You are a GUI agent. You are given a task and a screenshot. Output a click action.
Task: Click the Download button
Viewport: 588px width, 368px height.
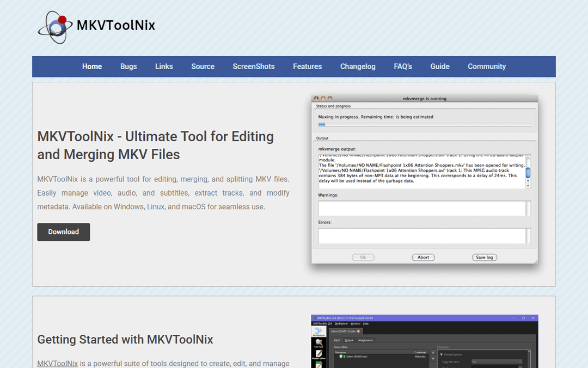pyautogui.click(x=63, y=232)
